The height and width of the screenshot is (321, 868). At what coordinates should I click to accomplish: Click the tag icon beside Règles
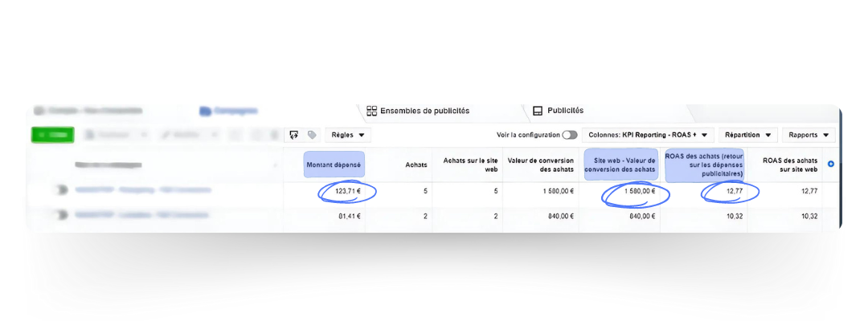(x=312, y=135)
